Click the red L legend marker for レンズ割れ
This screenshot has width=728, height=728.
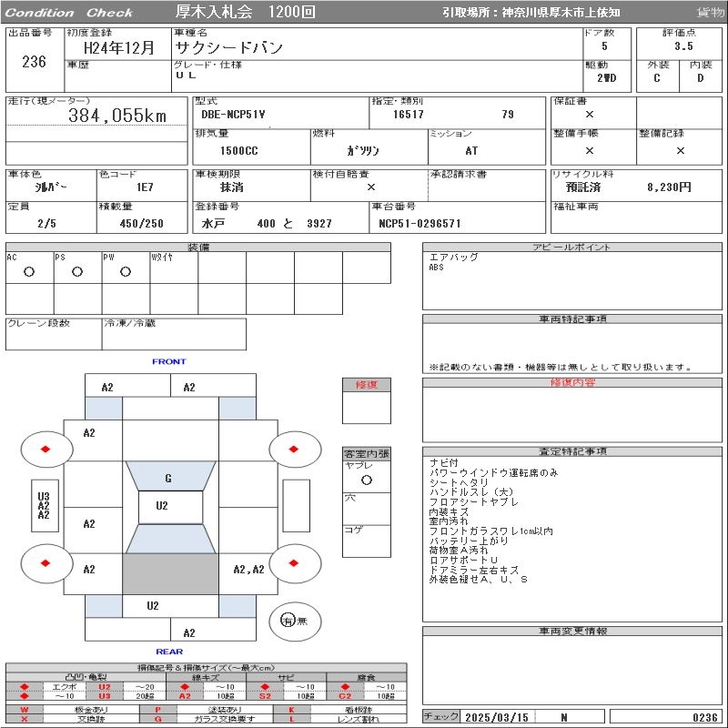click(x=291, y=719)
